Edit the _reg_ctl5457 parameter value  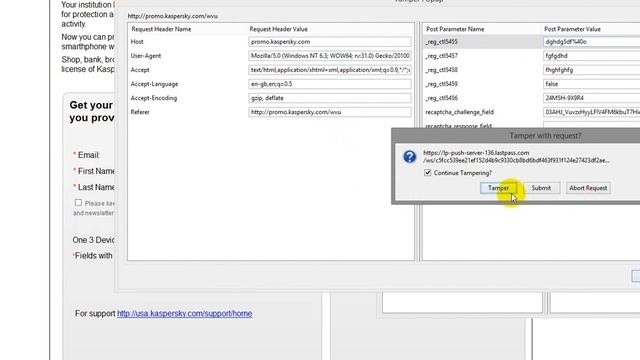(591, 56)
